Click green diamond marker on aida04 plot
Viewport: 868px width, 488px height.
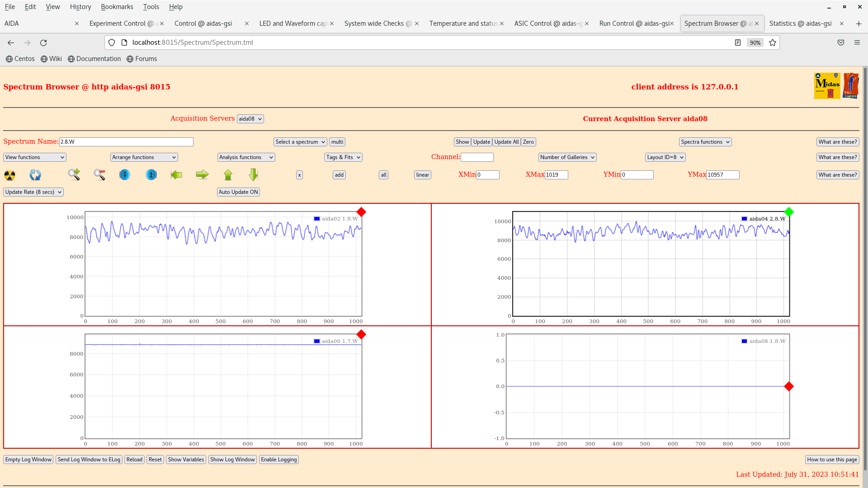pos(789,212)
